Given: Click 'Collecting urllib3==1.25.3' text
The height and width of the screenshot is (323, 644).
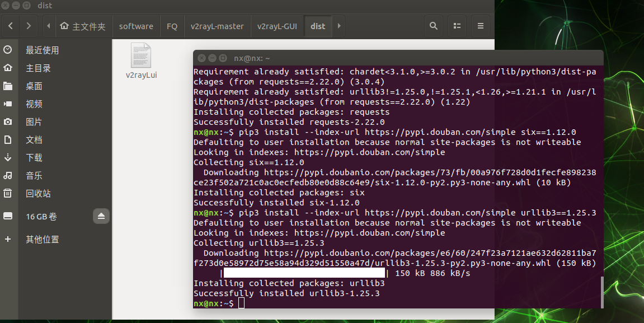Looking at the screenshot, I should pos(259,243).
